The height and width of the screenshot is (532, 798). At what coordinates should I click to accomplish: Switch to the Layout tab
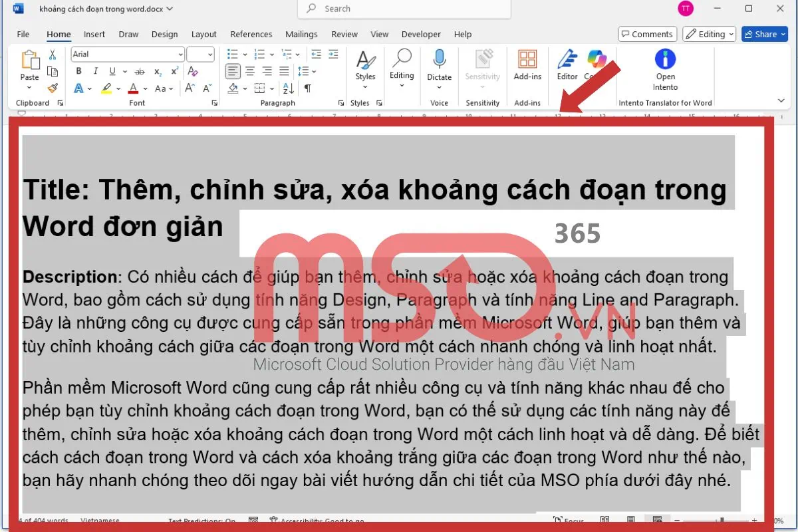tap(203, 35)
